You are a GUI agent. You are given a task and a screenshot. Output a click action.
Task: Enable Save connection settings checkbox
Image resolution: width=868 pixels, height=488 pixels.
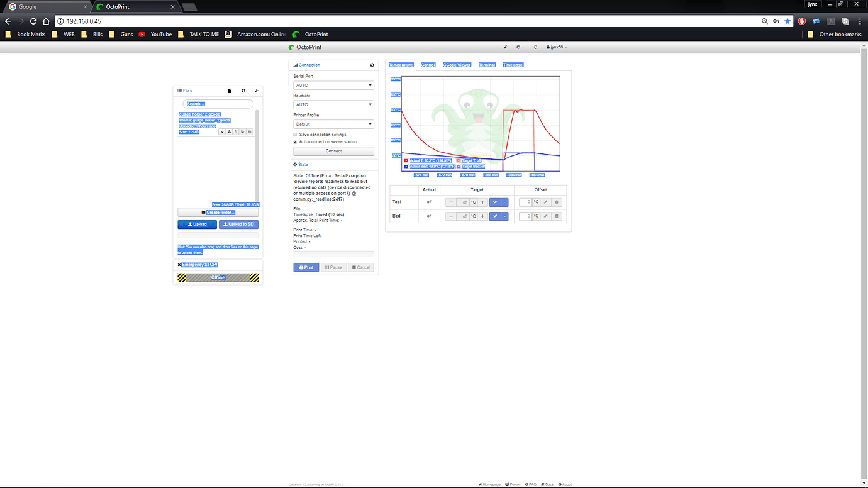point(295,135)
